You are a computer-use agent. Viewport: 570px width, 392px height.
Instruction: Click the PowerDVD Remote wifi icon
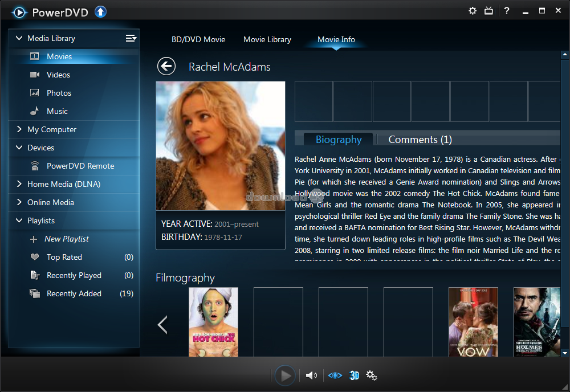[x=35, y=166]
